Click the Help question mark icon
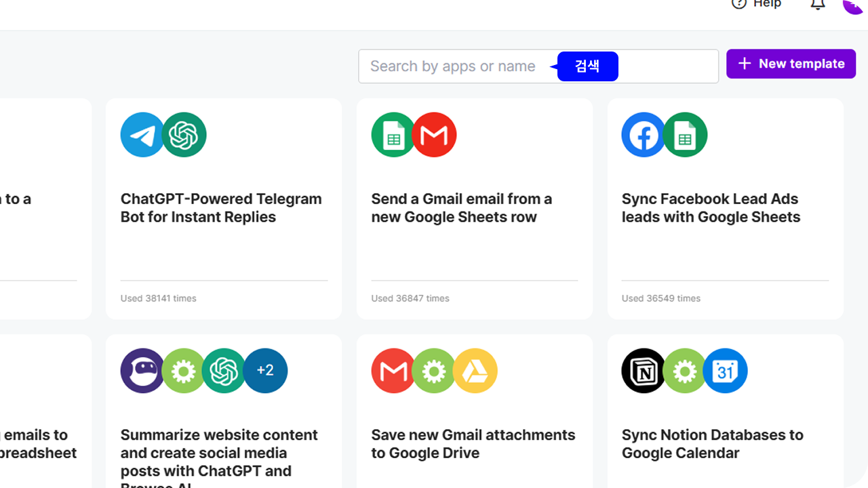 [x=739, y=3]
